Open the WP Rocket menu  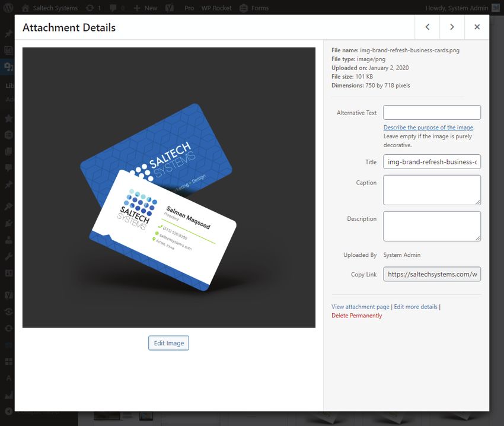pos(216,8)
